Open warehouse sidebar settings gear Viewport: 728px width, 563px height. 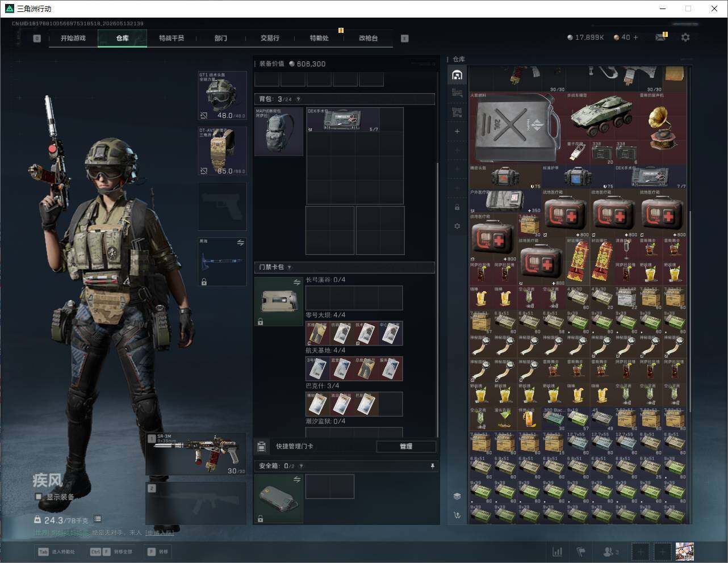457,226
